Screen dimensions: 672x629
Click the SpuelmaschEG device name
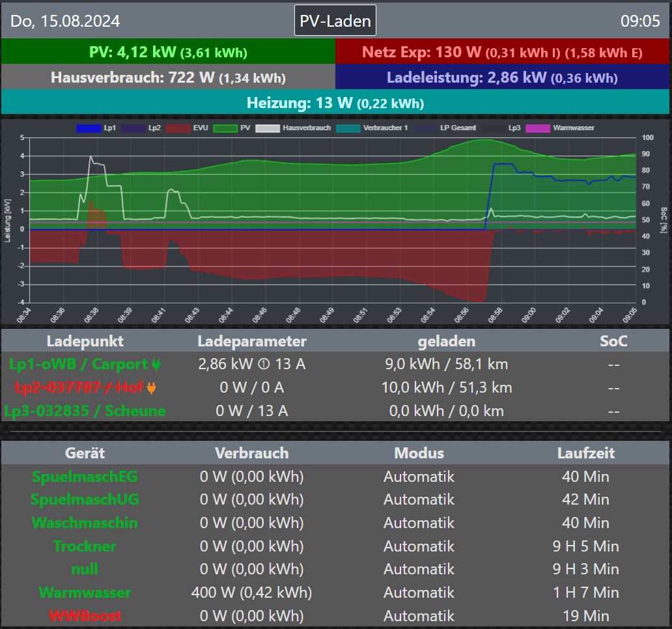pyautogui.click(x=85, y=477)
